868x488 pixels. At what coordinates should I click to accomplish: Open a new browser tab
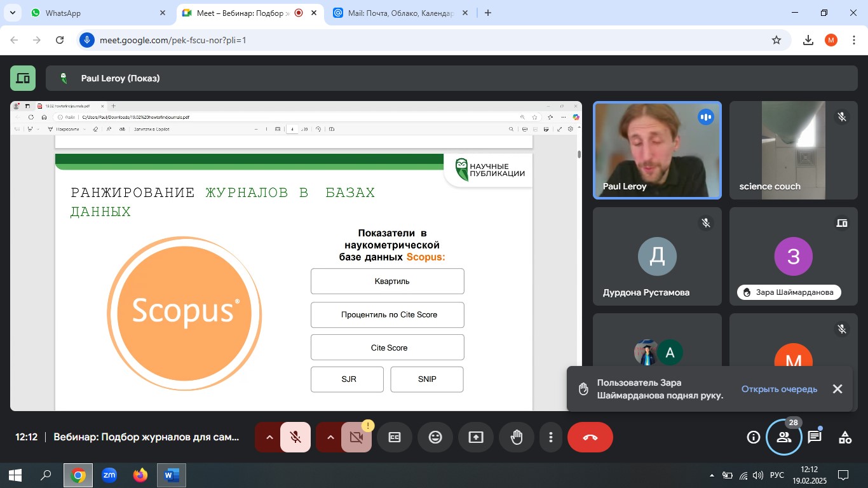(x=488, y=13)
